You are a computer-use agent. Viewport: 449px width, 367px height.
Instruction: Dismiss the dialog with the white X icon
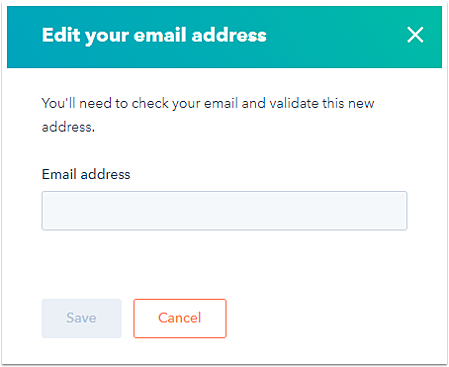pos(415,35)
